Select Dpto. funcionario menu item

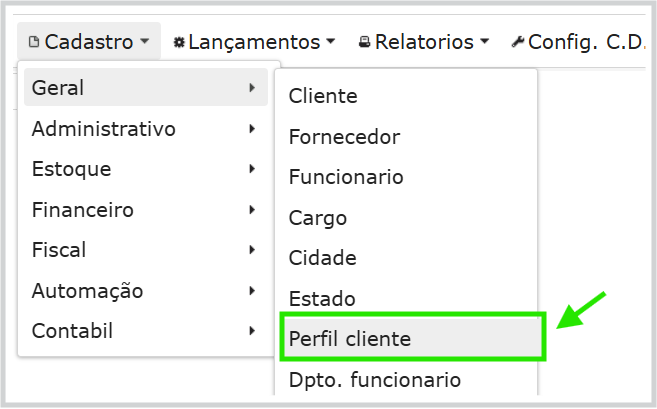click(x=374, y=380)
